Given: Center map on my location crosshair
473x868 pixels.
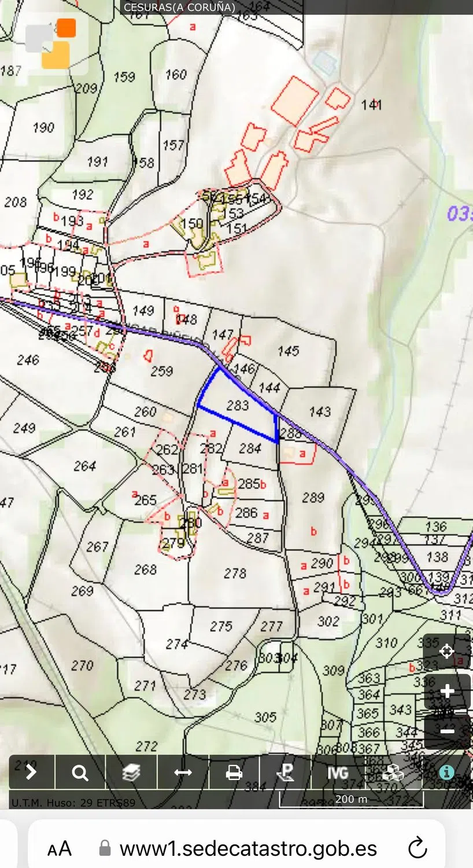Looking at the screenshot, I should (x=446, y=651).
